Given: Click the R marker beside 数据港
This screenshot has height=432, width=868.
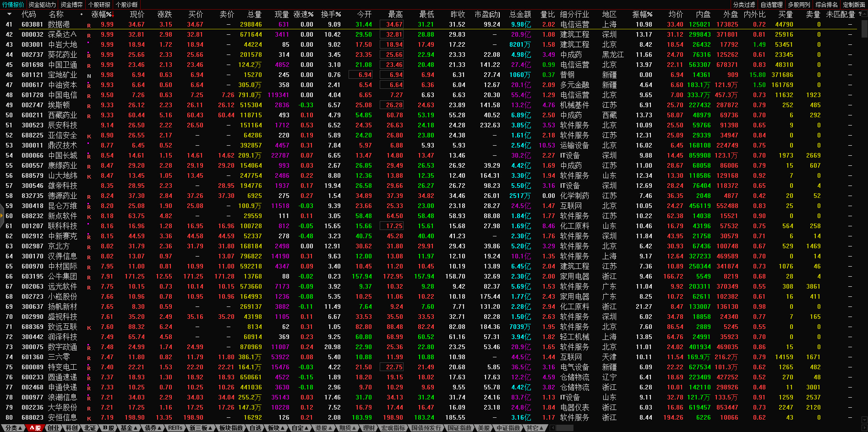Looking at the screenshot, I should pos(89,25).
